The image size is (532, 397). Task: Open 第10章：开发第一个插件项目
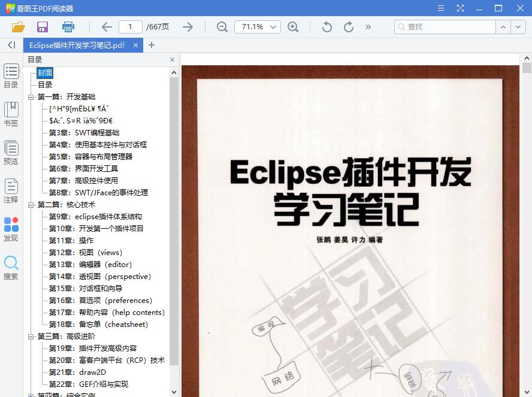[x=96, y=229]
